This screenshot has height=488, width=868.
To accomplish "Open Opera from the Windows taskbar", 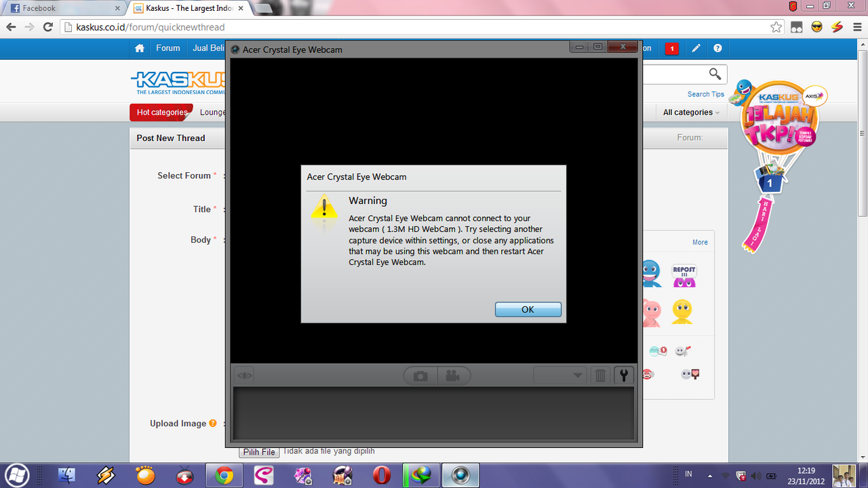I will coord(382,475).
